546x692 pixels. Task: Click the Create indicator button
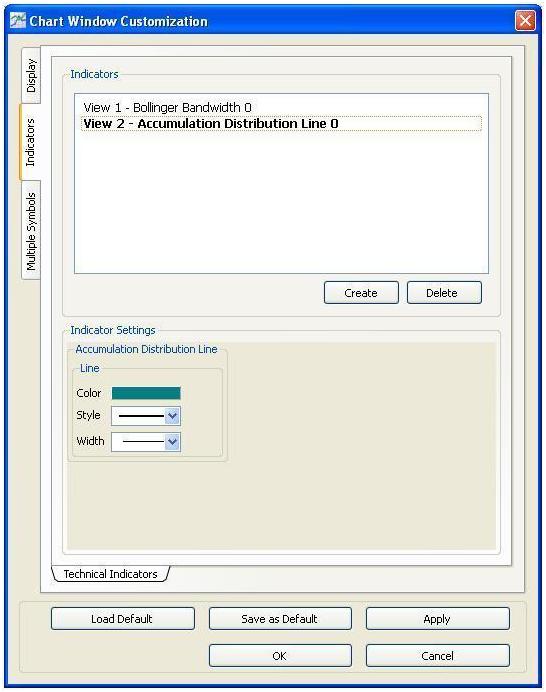361,293
